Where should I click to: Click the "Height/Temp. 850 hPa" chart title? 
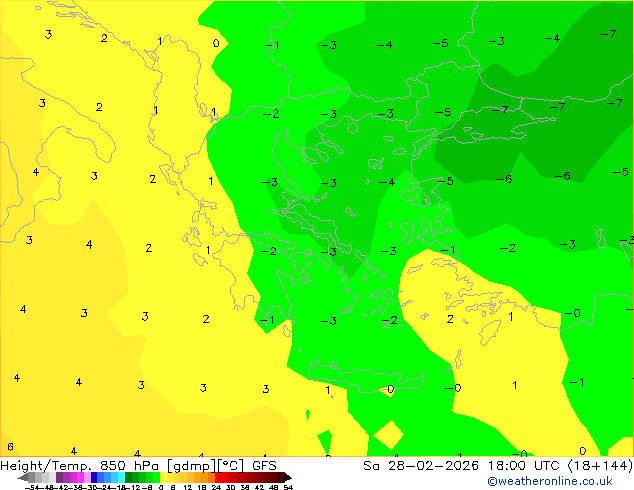(x=79, y=466)
